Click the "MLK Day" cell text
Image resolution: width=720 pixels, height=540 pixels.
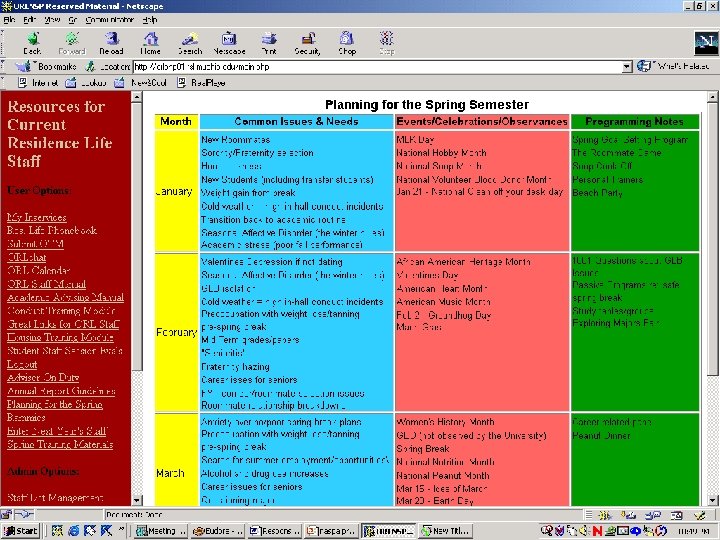pos(415,140)
